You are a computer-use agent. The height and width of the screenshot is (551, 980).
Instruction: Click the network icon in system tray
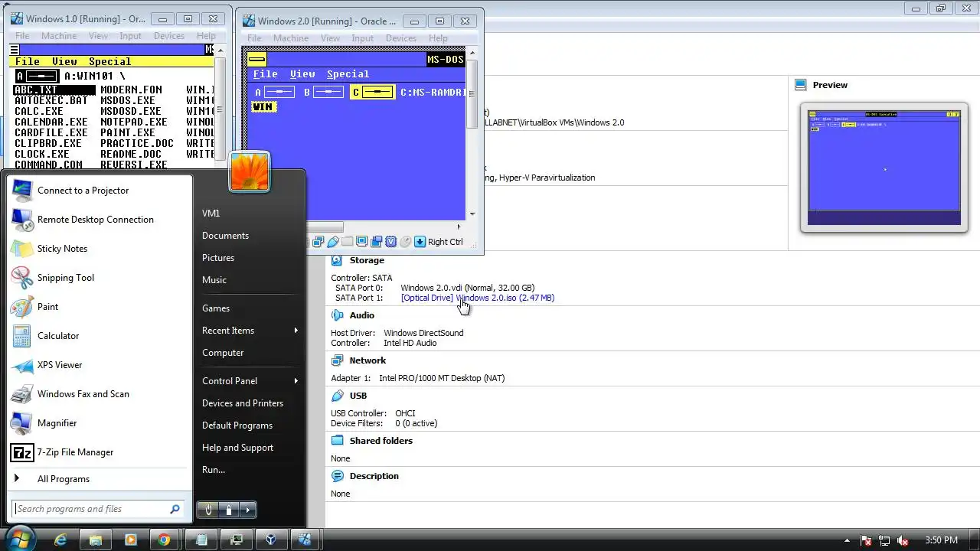884,540
